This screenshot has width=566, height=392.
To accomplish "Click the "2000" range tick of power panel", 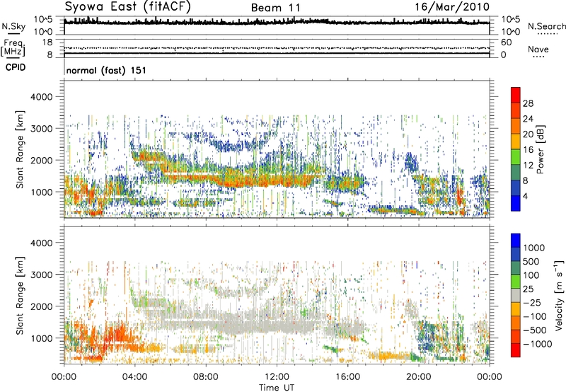I will [x=43, y=160].
